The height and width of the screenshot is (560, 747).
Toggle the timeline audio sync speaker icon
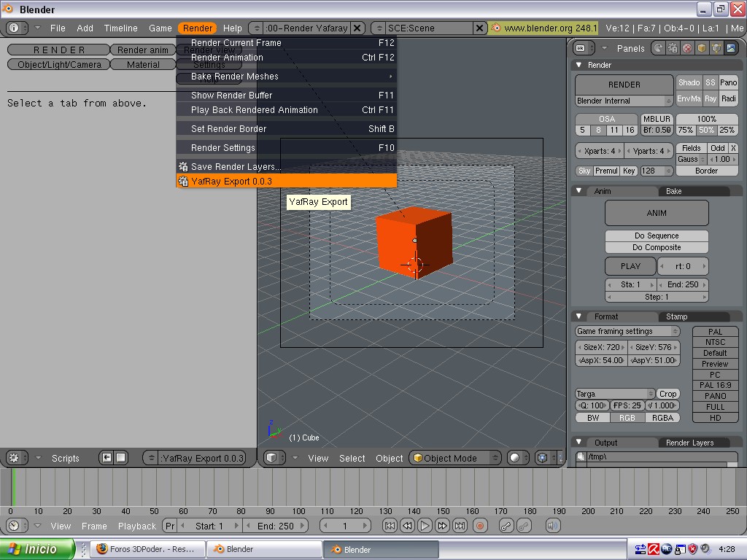(x=553, y=526)
